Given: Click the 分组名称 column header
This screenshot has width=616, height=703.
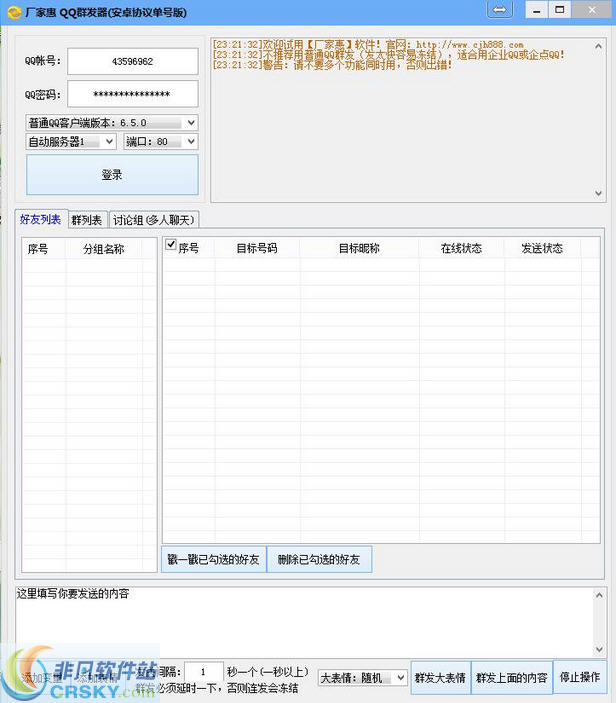Looking at the screenshot, I should click(104, 249).
